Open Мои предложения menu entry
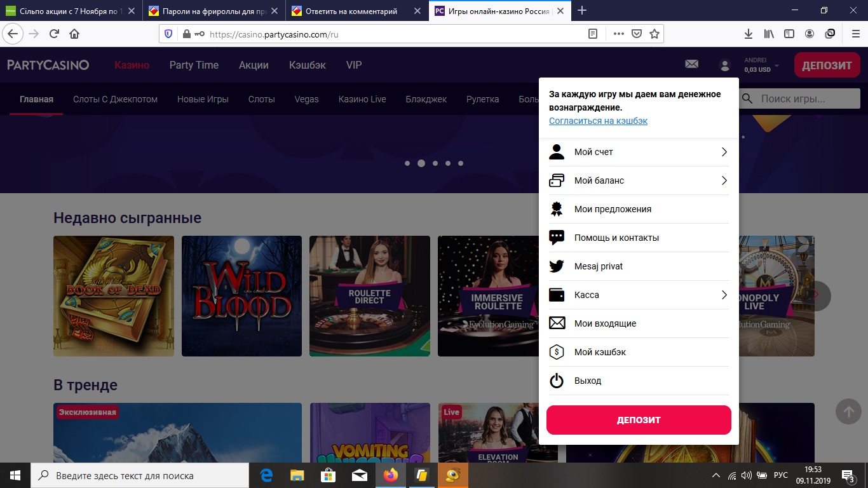This screenshot has width=868, height=488. click(639, 209)
